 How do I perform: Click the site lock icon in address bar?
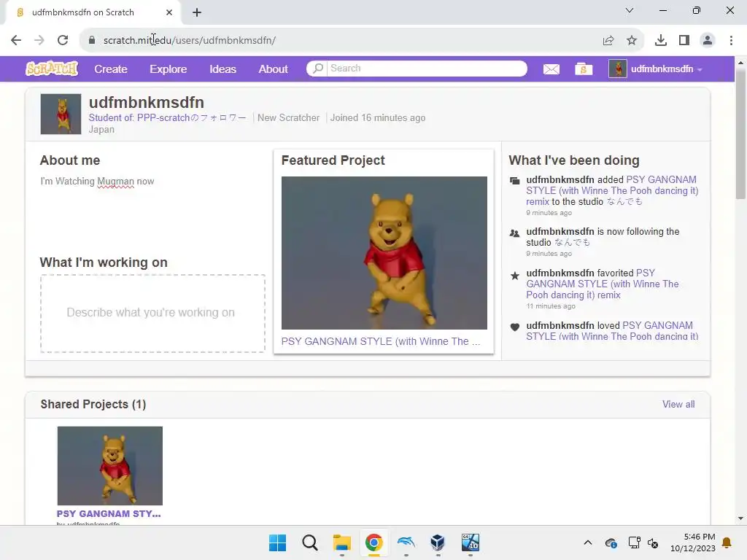(x=91, y=40)
